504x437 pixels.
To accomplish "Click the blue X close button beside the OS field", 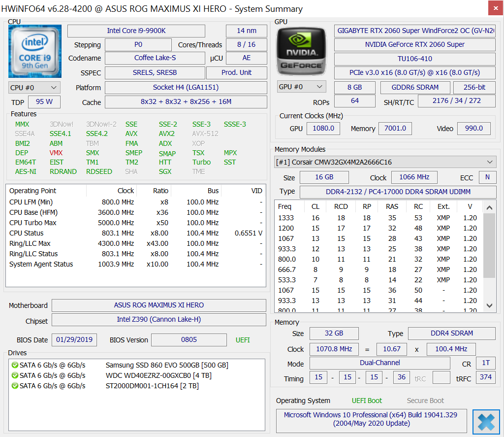I will 486,422.
